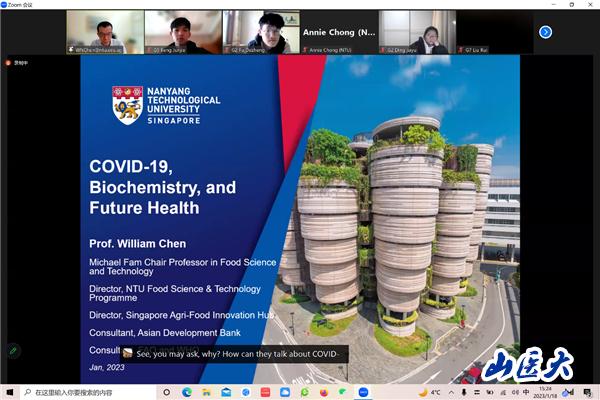
Task: Select WhChen's video thumbnail
Action: (x=104, y=32)
